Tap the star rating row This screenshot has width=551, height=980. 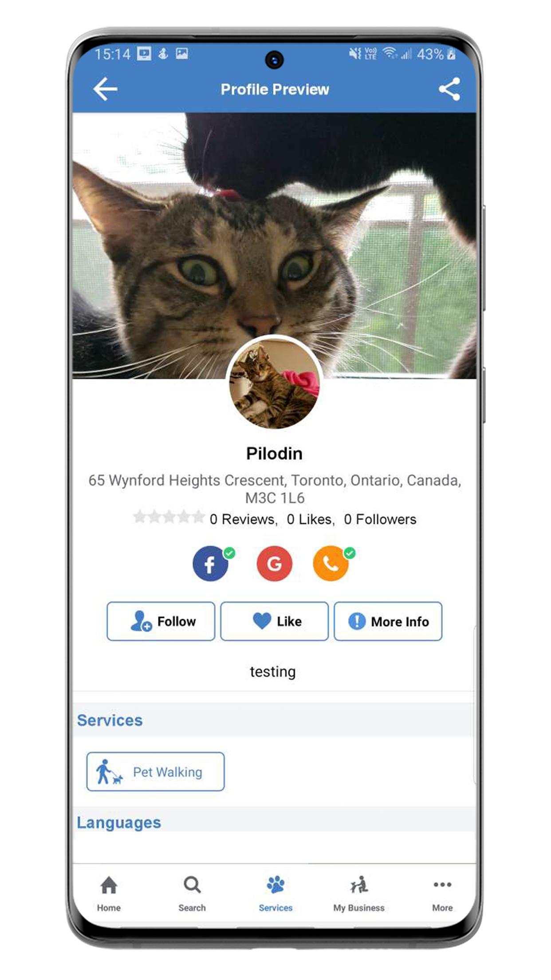point(169,517)
